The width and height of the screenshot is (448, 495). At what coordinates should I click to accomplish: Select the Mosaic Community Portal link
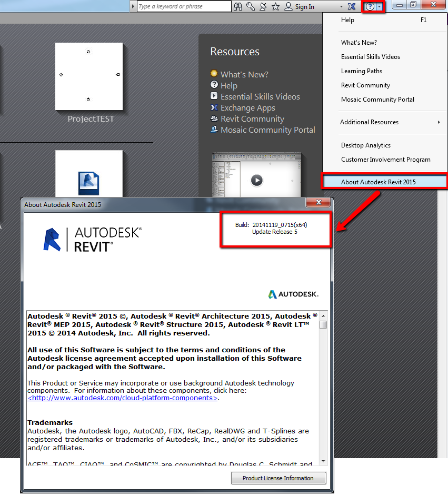click(x=267, y=130)
